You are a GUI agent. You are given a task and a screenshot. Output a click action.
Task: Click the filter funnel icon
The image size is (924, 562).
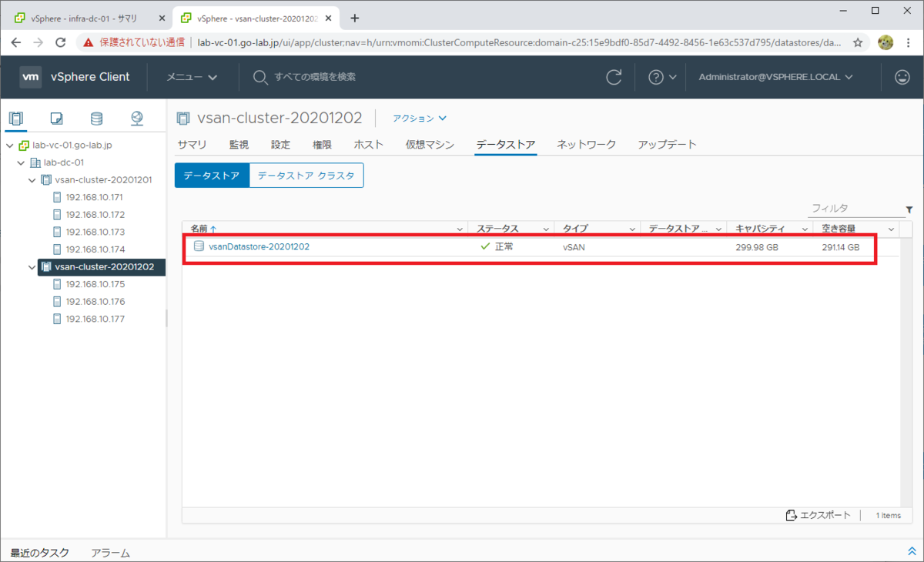coord(909,209)
